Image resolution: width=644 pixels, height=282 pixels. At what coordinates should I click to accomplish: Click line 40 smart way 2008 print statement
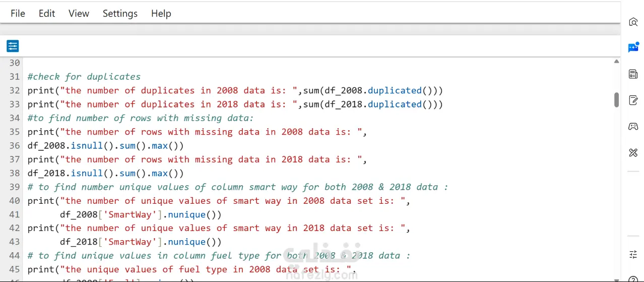[219, 200]
